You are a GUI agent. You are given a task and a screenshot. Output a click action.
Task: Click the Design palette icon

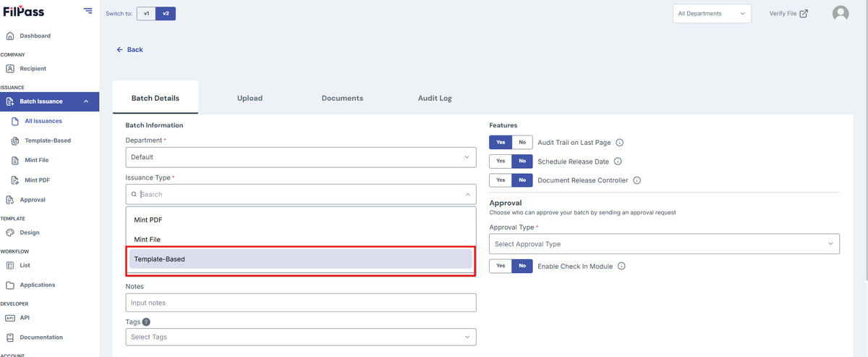tap(10, 232)
